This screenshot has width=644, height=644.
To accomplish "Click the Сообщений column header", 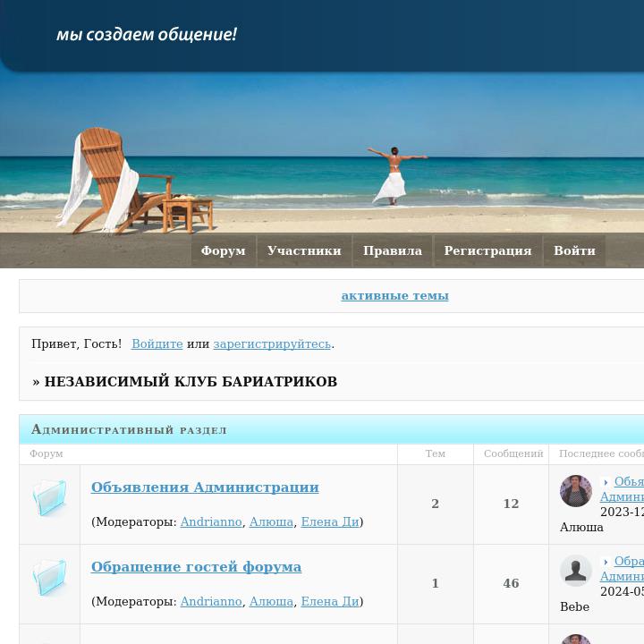I will [x=513, y=453].
